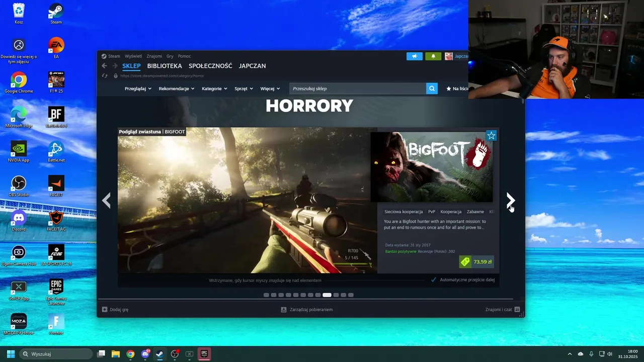
Task: Go to previous carousel item arrow
Action: coord(106,201)
